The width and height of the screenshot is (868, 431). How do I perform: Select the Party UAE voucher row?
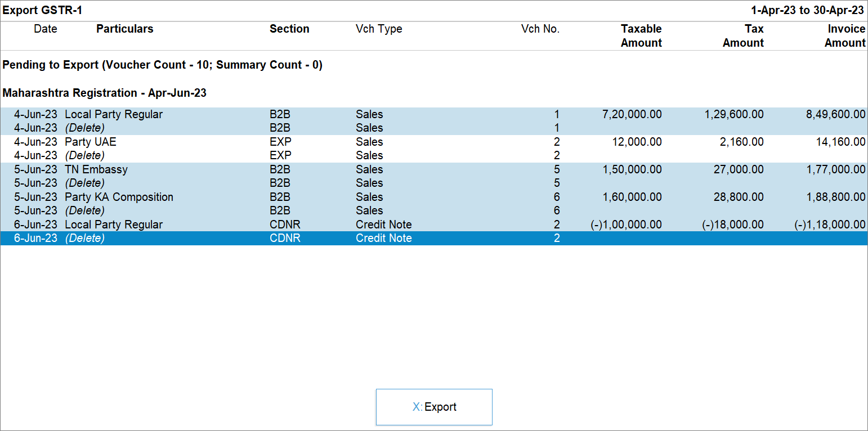pos(434,142)
